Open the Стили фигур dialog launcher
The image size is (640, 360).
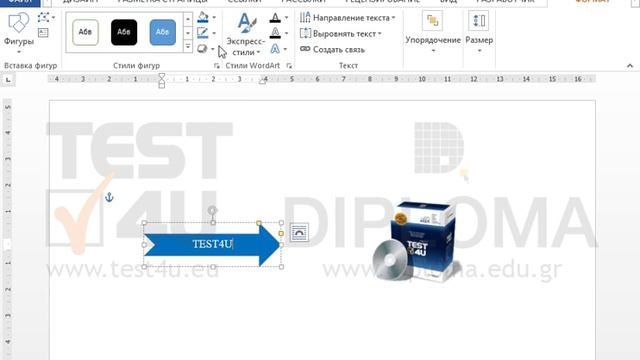(x=216, y=66)
